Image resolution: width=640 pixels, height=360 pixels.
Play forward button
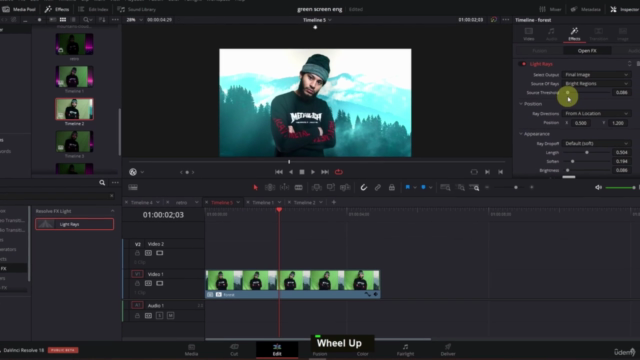[313, 172]
